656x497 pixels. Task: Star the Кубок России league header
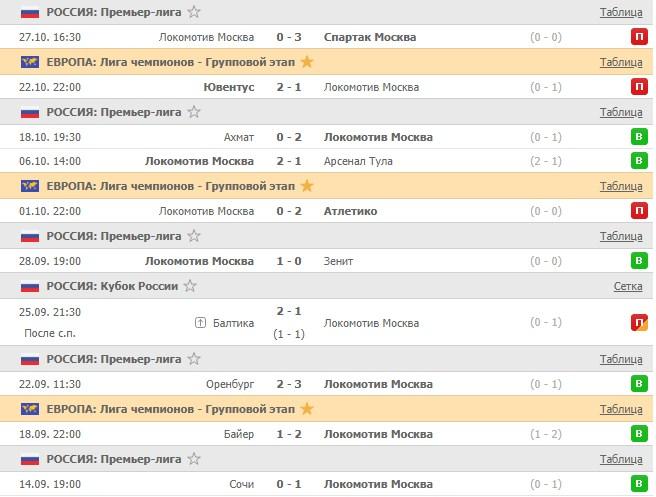[190, 286]
